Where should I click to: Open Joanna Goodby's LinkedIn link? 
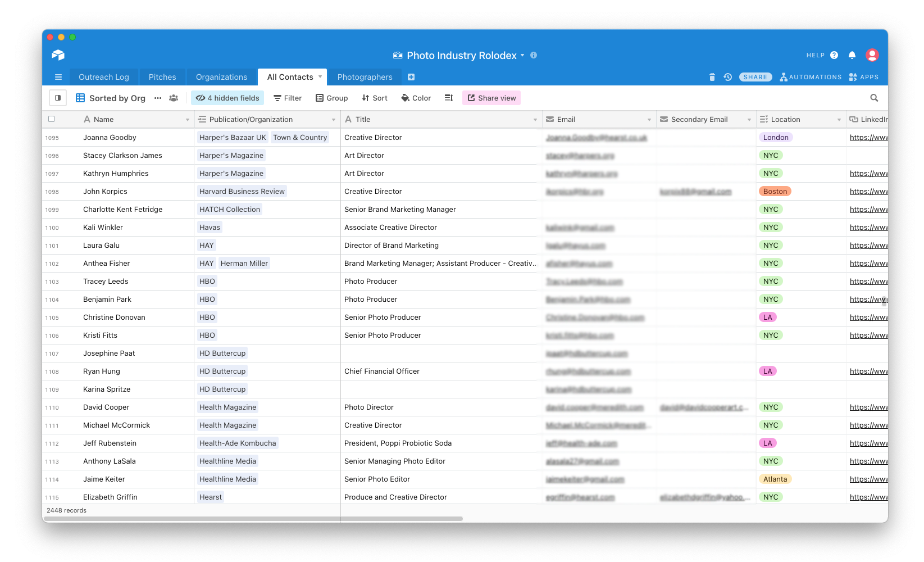coord(868,137)
